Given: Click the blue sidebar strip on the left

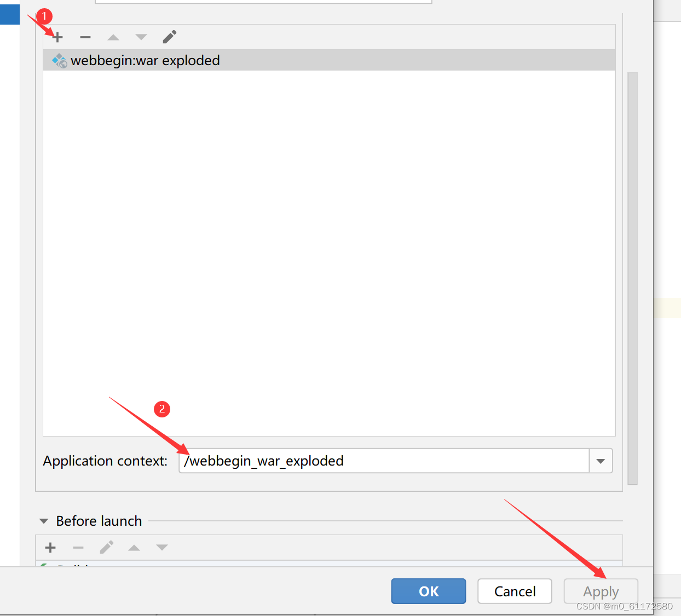Looking at the screenshot, I should pyautogui.click(x=9, y=15).
